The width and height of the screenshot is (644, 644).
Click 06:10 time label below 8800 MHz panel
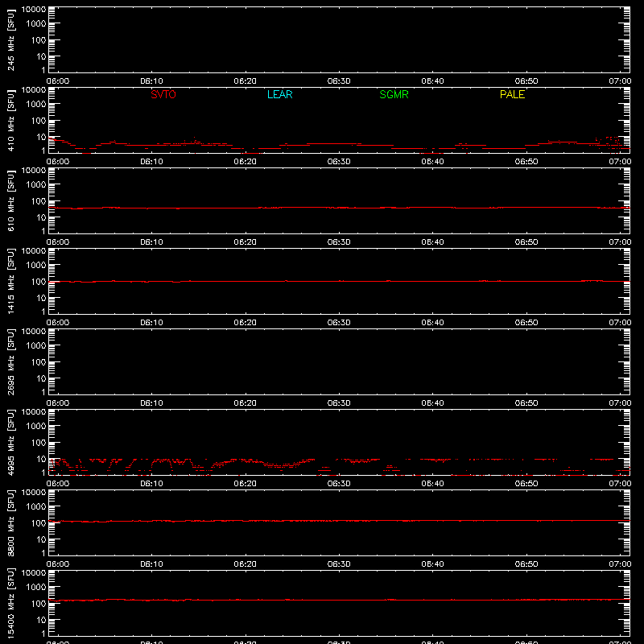[x=151, y=564]
